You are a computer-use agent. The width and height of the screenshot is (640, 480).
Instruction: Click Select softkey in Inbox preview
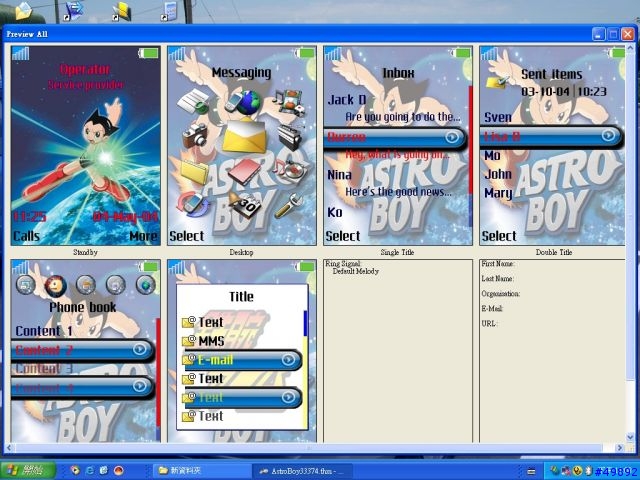(x=343, y=236)
